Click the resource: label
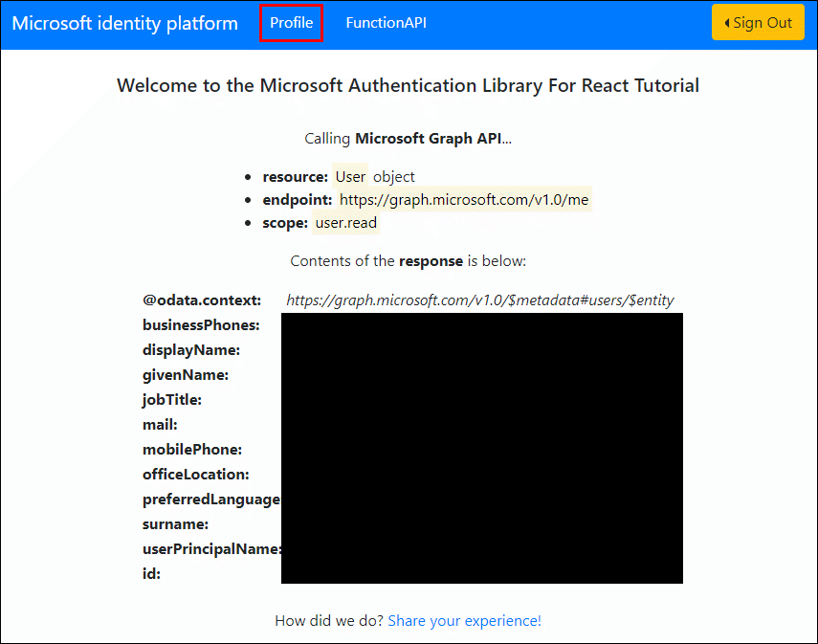The height and width of the screenshot is (644, 818). [x=296, y=177]
